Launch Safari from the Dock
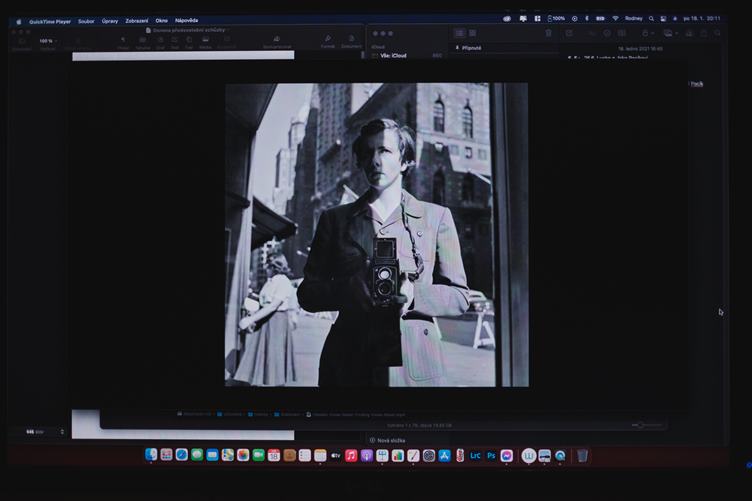 click(182, 454)
